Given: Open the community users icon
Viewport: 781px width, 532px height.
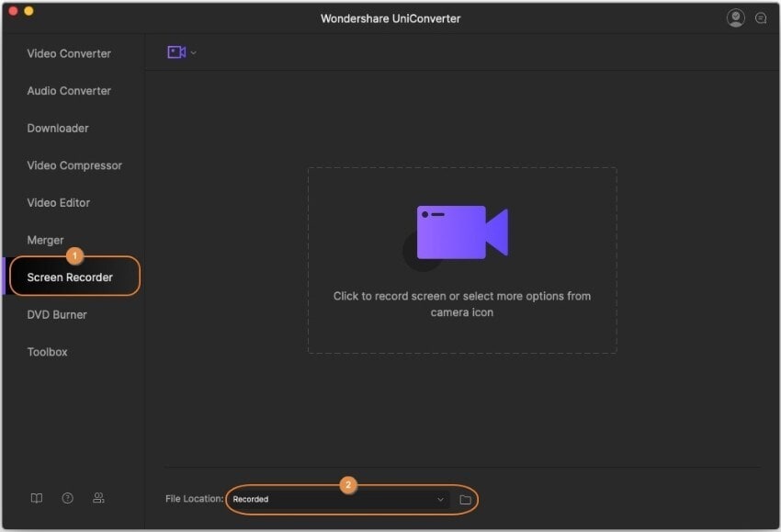Looking at the screenshot, I should pos(98,498).
